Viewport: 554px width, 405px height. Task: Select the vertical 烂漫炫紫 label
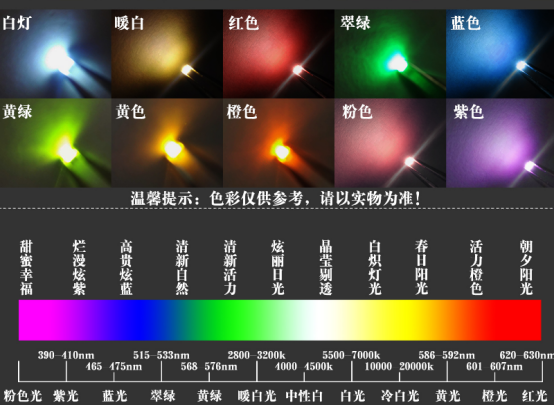click(x=79, y=268)
